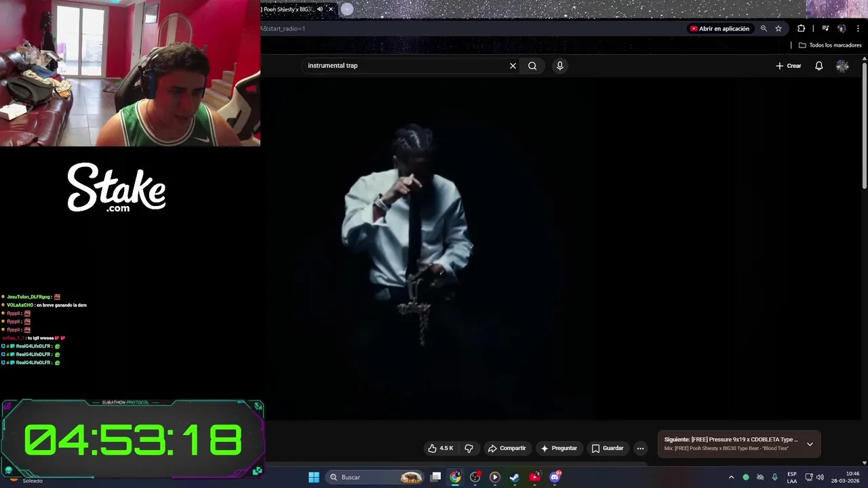Viewport: 868px width, 488px height.
Task: Click the 'Guardar' button
Action: coord(607,448)
